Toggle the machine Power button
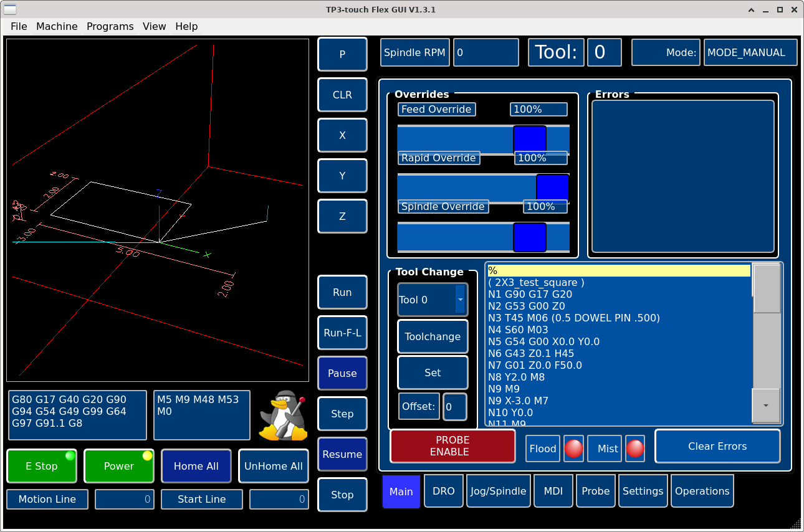Image resolution: width=804 pixels, height=532 pixels. click(119, 466)
